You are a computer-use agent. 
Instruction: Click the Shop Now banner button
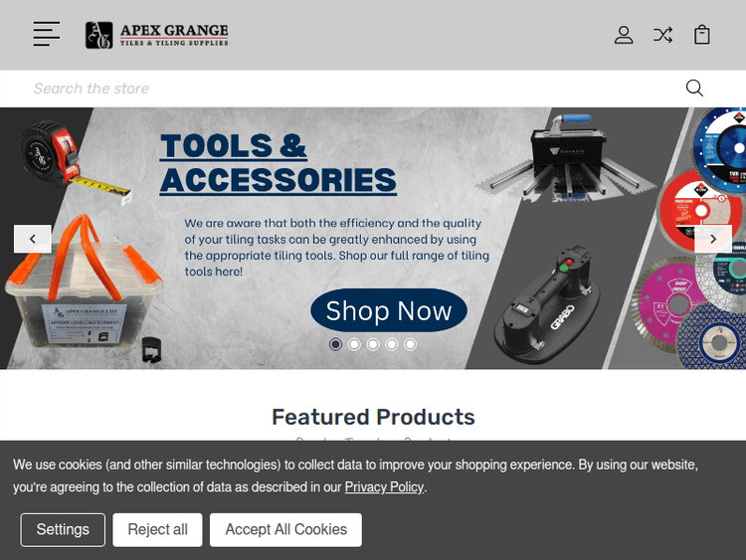coord(389,310)
